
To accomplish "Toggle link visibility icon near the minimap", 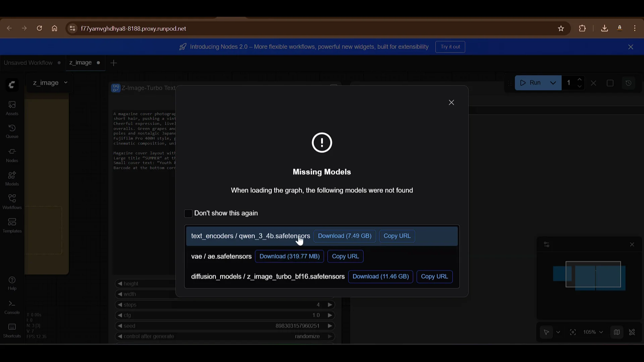I will [x=632, y=332].
